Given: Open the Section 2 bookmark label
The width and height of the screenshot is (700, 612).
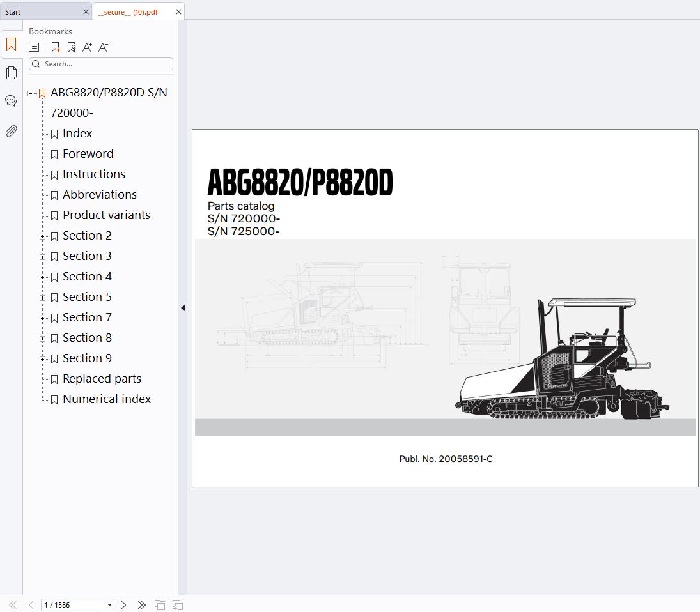Looking at the screenshot, I should [87, 236].
